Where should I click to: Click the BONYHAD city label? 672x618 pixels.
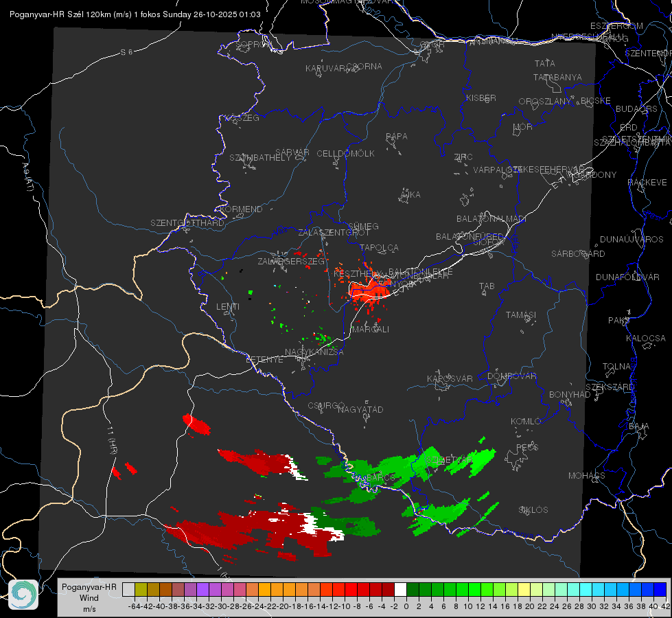tap(570, 394)
